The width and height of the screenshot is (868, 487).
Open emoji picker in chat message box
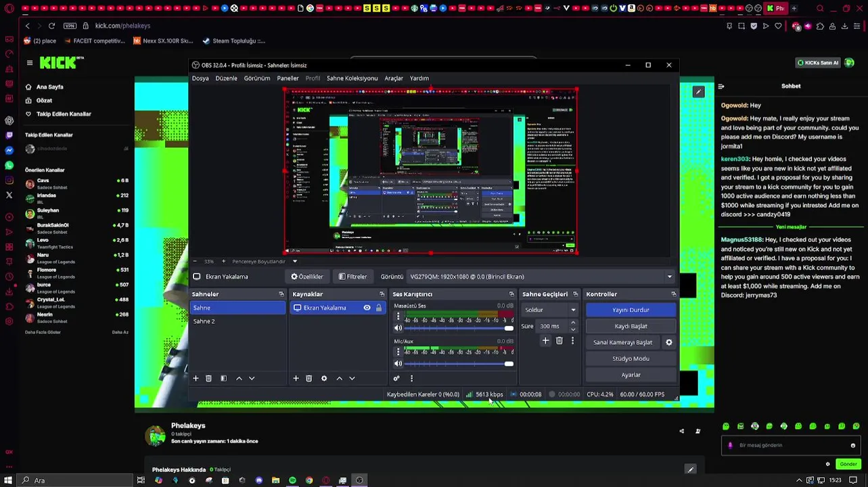click(x=852, y=445)
